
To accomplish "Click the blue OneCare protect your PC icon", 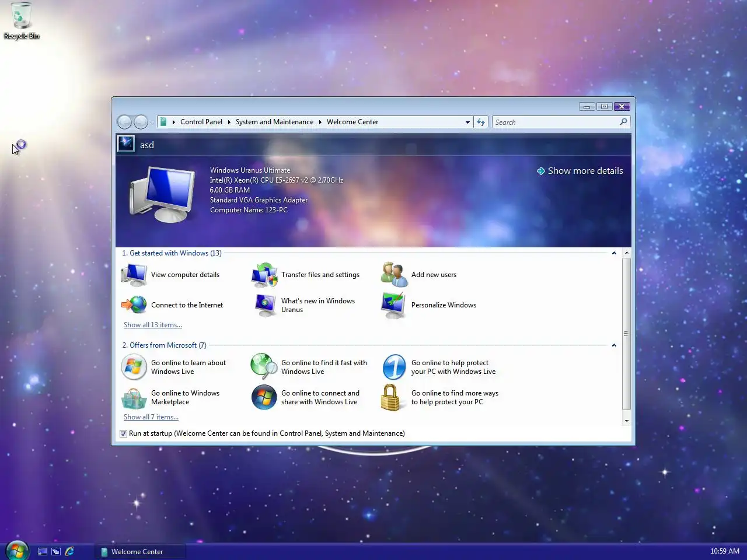I will click(395, 367).
